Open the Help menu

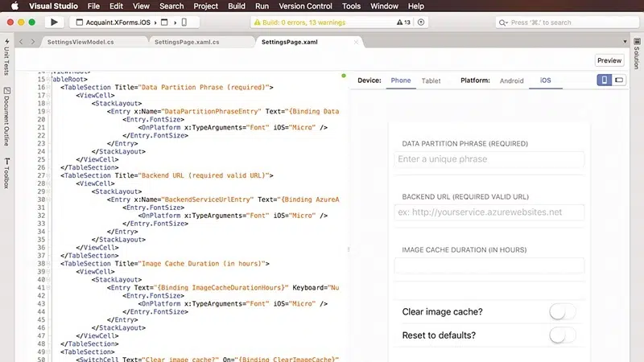415,6
